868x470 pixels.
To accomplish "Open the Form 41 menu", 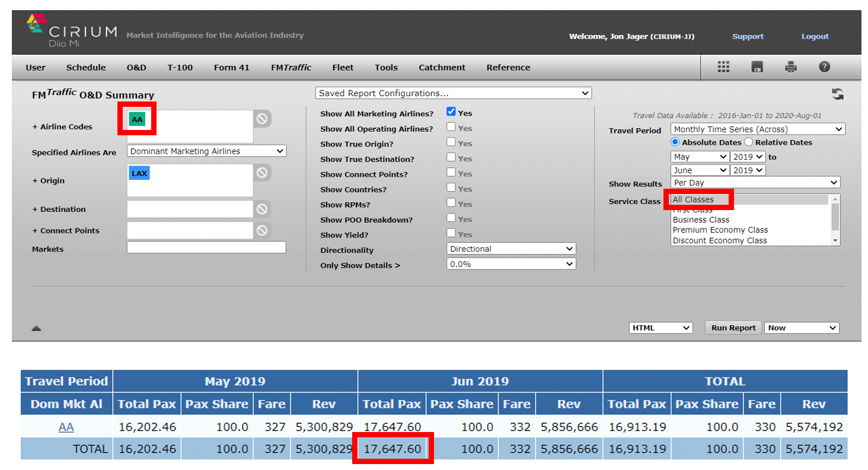I will point(232,68).
